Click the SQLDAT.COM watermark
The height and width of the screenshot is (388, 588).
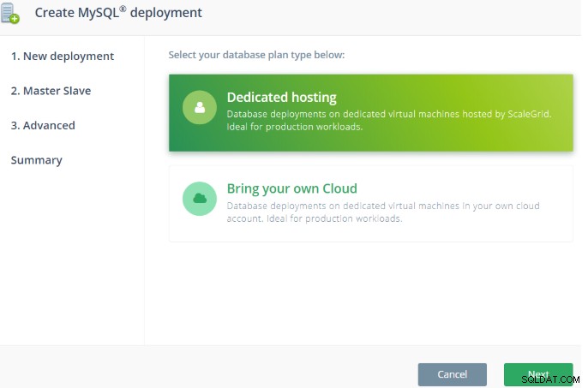pyautogui.click(x=549, y=379)
